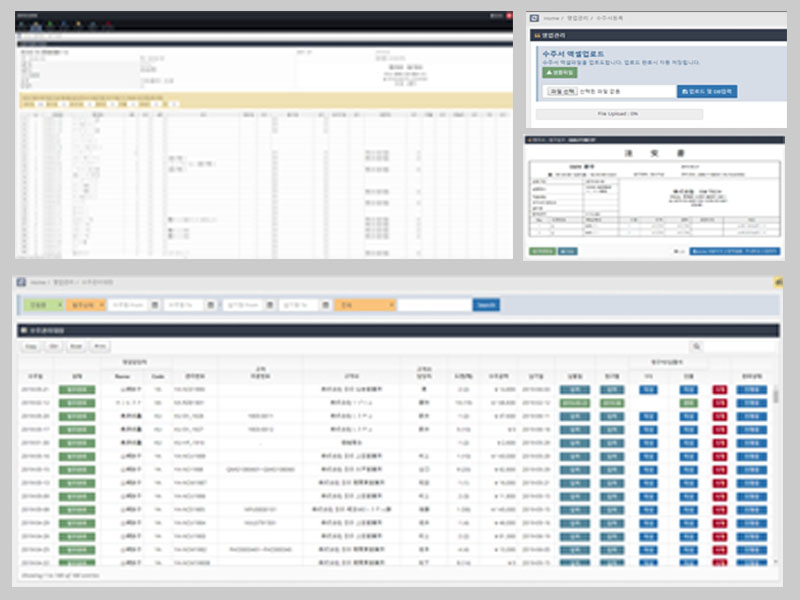Click the home icon in the upload page breadcrumb
This screenshot has height=600, width=800.
(x=534, y=16)
